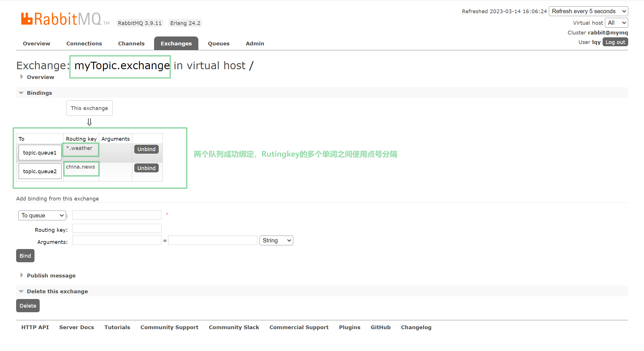Unbind the topic.queue2 binding
The width and height of the screenshot is (644, 351).
coord(146,168)
